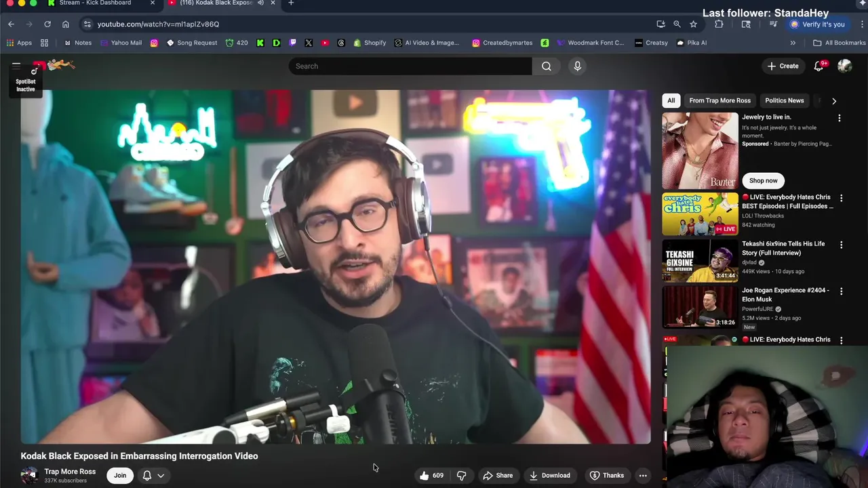Image resolution: width=868 pixels, height=488 pixels.
Task: Click the Trap More Ross channel avatar
Action: coord(29,475)
